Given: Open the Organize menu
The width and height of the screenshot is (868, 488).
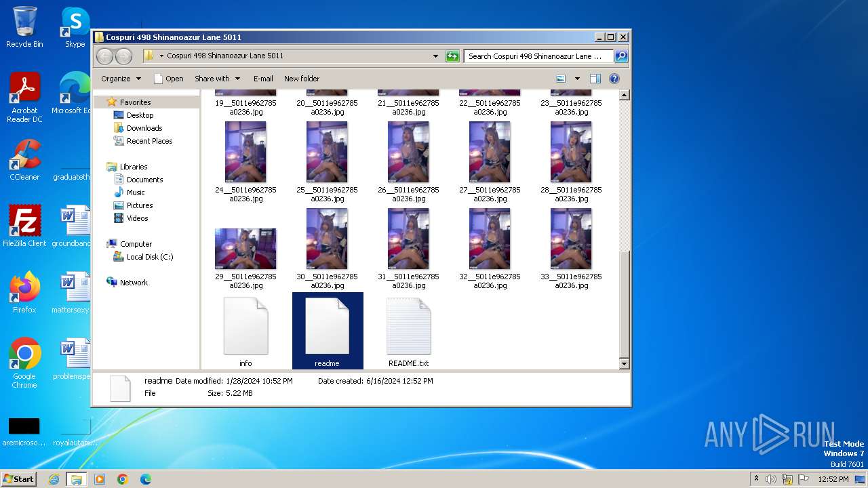Looking at the screenshot, I should coord(121,79).
